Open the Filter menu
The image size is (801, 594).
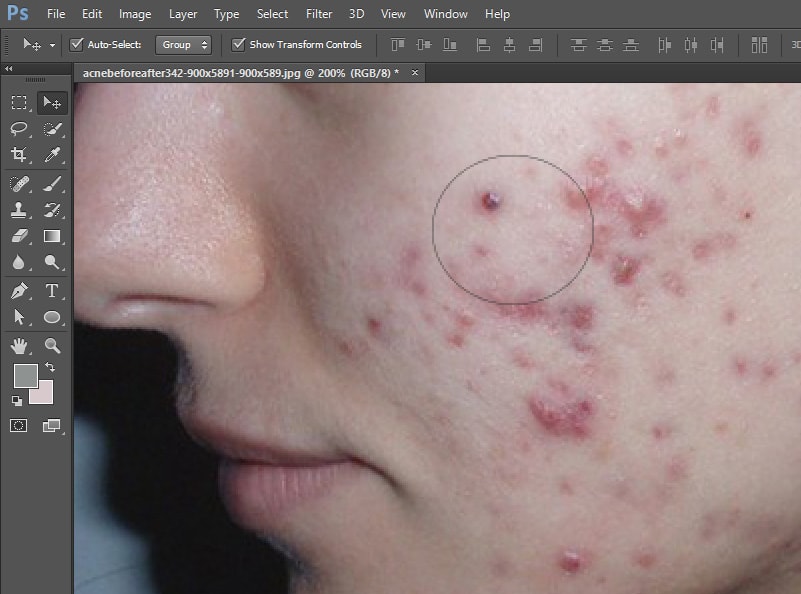pyautogui.click(x=319, y=14)
